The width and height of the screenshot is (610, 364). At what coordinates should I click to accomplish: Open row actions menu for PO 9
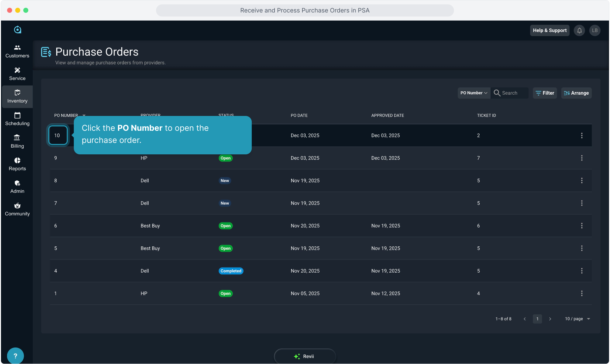tap(582, 158)
